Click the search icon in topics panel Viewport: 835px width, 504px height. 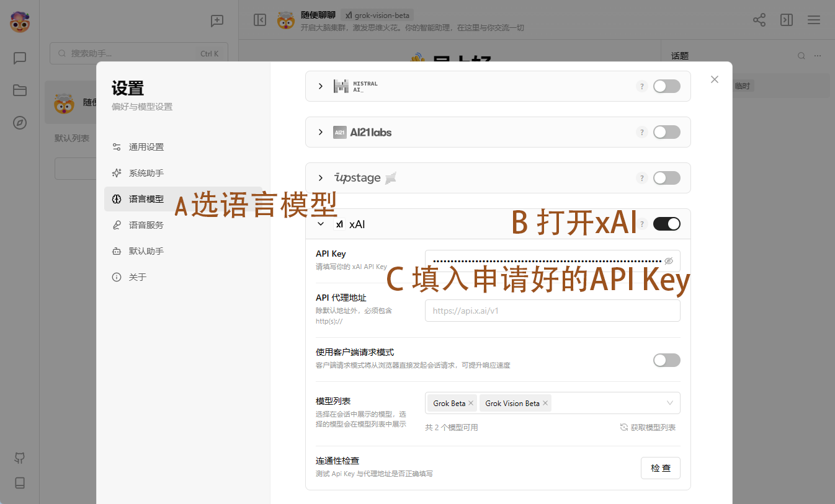[802, 56]
